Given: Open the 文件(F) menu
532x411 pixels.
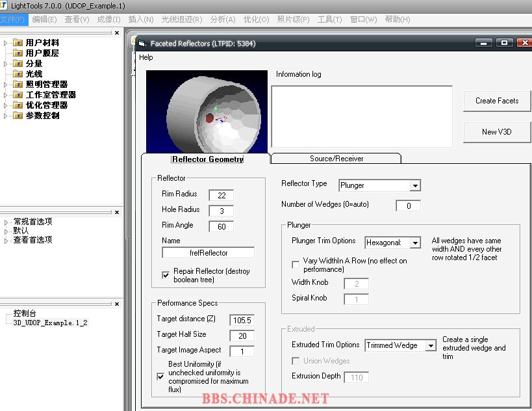Looking at the screenshot, I should (x=13, y=20).
